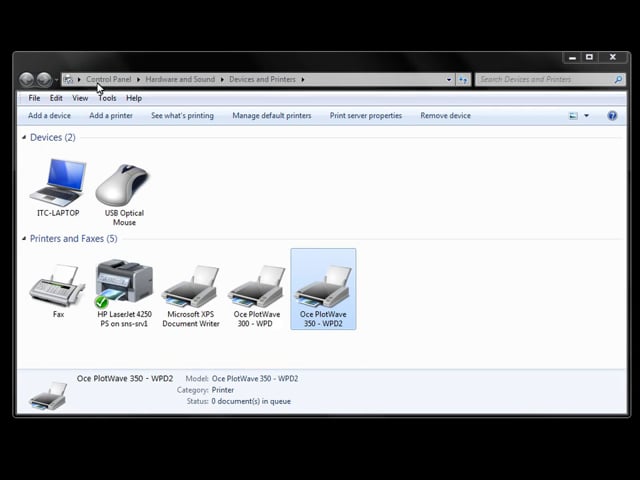
Task: Select the Oce PlotWave 300 - WPD printer
Action: point(256,286)
